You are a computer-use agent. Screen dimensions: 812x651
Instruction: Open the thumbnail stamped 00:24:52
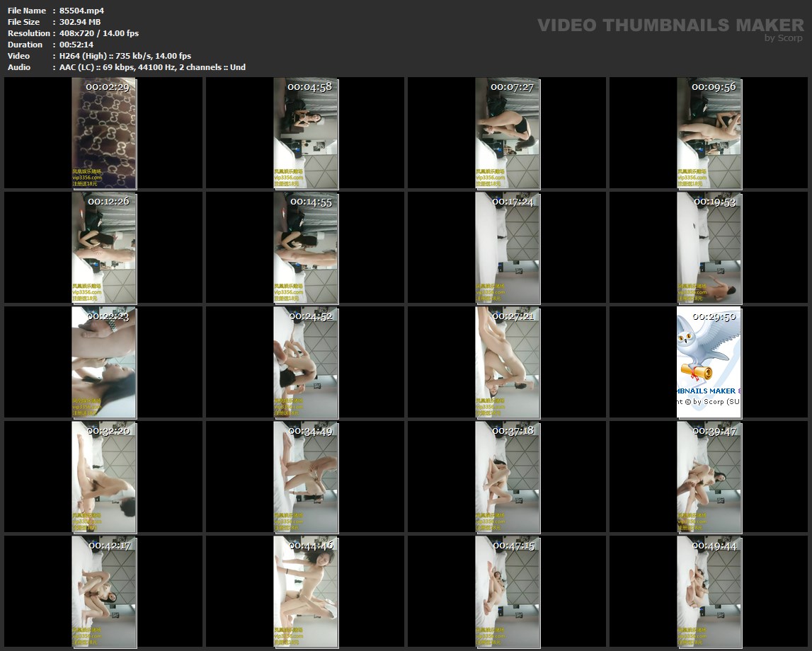(306, 362)
